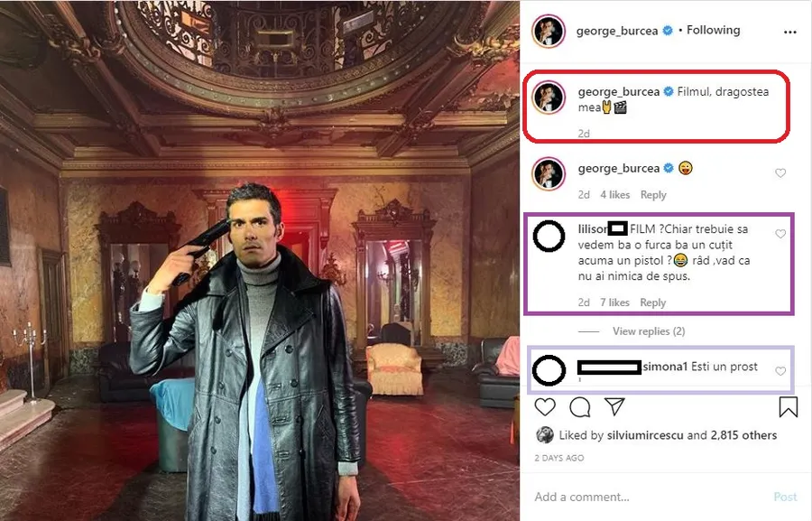Click the Post comment button

(785, 497)
